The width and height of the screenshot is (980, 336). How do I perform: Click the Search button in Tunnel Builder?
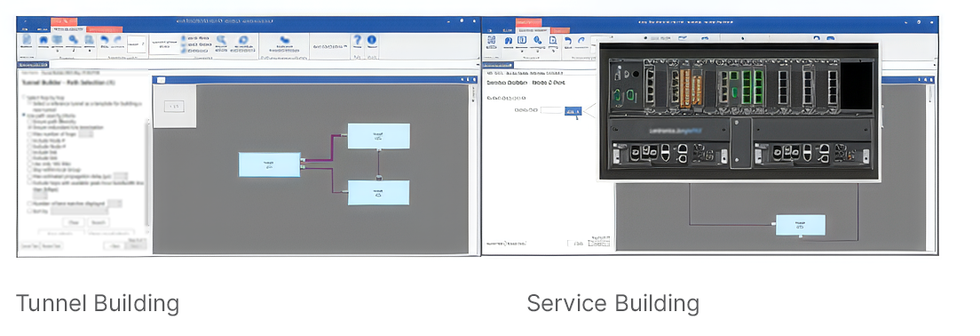98,223
